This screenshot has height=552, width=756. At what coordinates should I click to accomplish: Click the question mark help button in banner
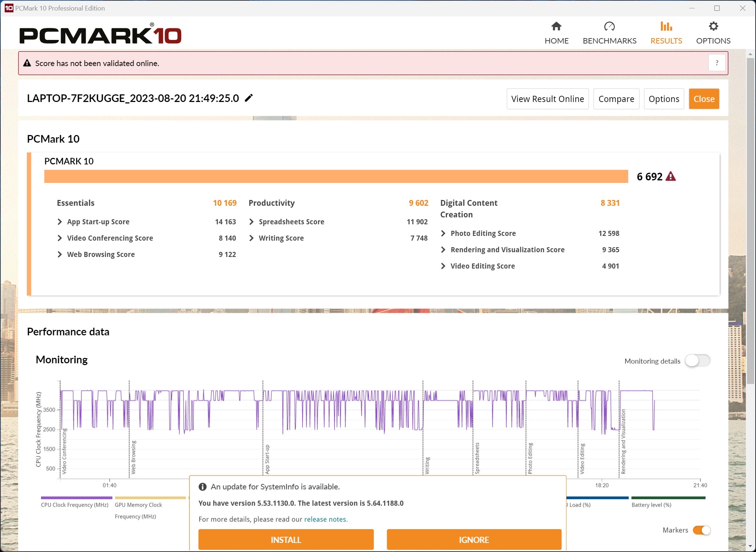[717, 63]
